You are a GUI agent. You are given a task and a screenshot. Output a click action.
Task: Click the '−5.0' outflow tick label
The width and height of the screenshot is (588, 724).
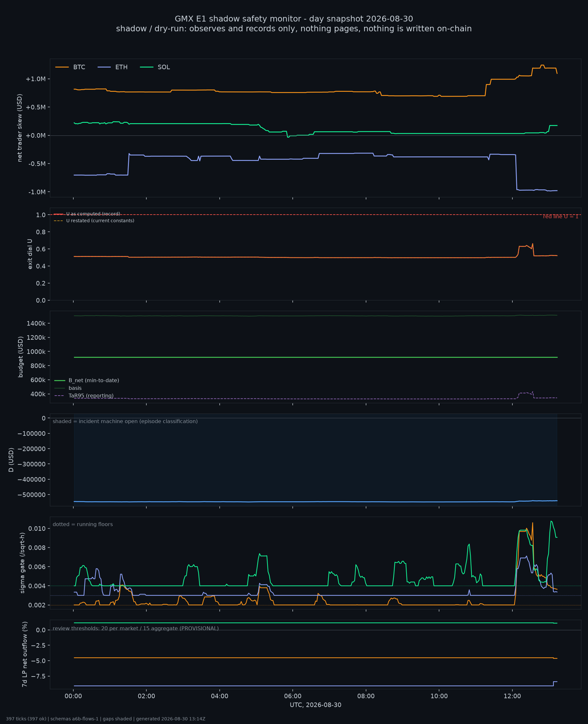click(38, 661)
